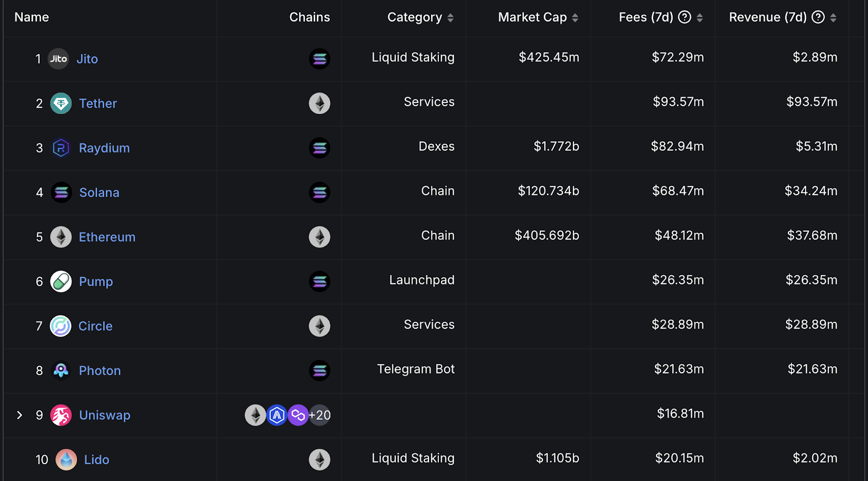Screen dimensions: 868x481
Task: Click the Jito protocol logo icon
Action: (58, 59)
